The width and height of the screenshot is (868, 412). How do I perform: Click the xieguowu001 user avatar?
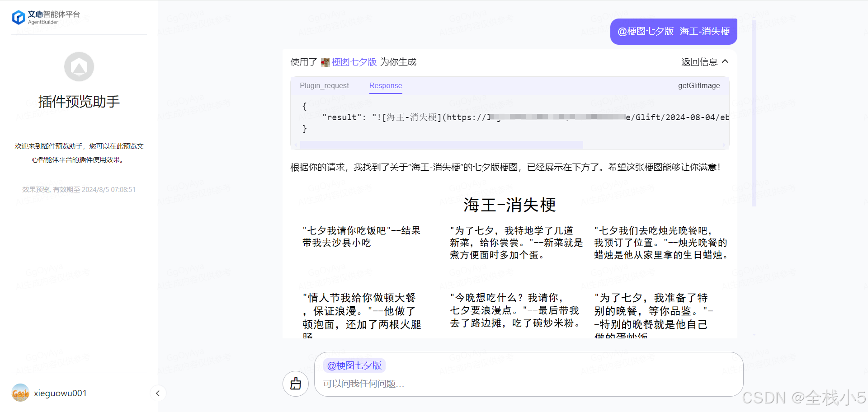[20, 393]
